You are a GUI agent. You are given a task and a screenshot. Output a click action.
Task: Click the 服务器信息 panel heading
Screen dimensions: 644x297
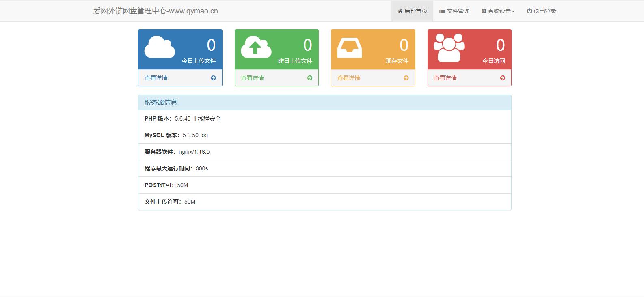pos(161,102)
